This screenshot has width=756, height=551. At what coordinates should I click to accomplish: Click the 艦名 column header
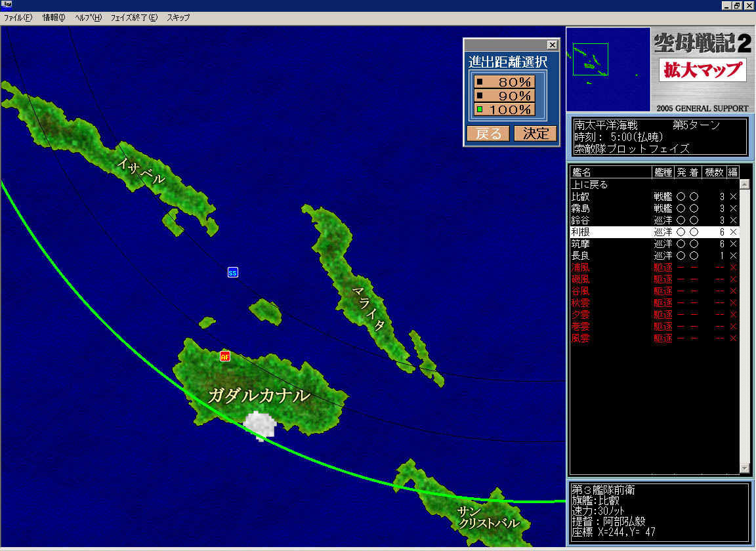point(611,172)
